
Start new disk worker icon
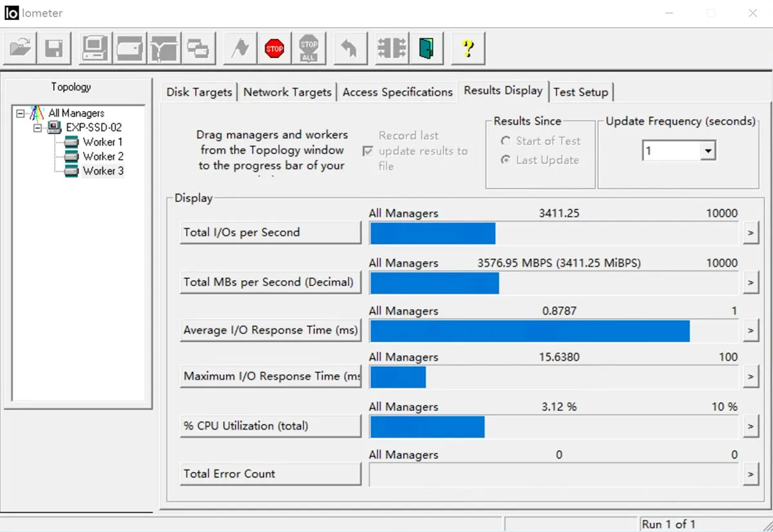coord(129,48)
